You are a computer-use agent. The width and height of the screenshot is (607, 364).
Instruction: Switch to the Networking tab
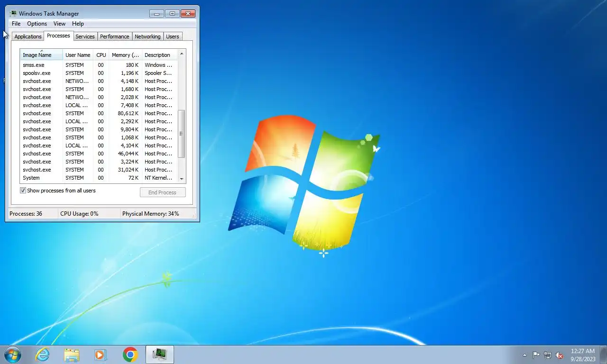[x=147, y=36]
